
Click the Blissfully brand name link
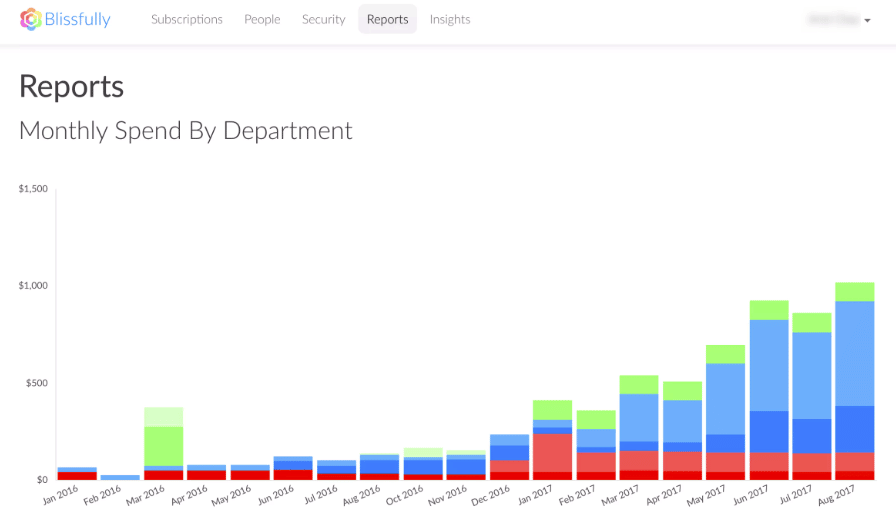(77, 19)
